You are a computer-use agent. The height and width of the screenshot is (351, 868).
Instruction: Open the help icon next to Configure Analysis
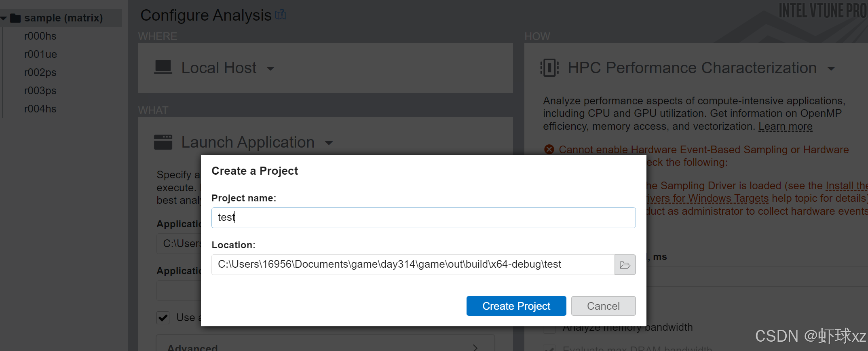(281, 15)
